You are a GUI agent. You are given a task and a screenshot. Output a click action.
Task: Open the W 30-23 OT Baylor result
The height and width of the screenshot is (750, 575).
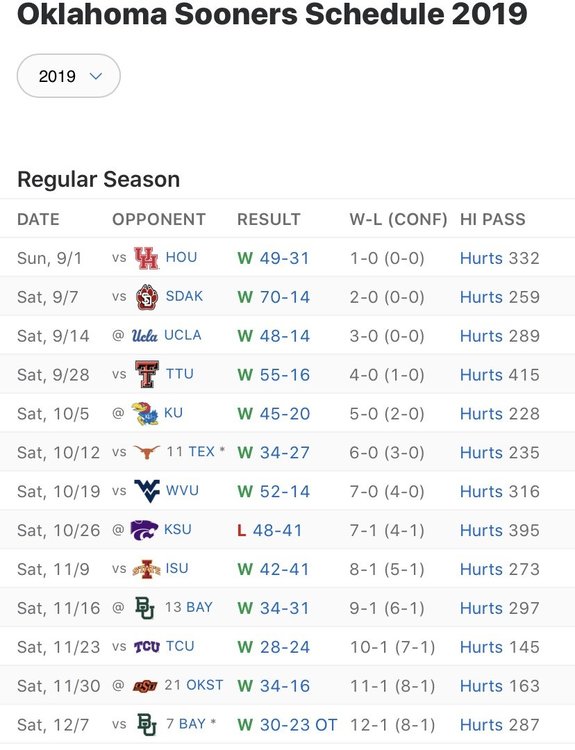[x=287, y=725]
